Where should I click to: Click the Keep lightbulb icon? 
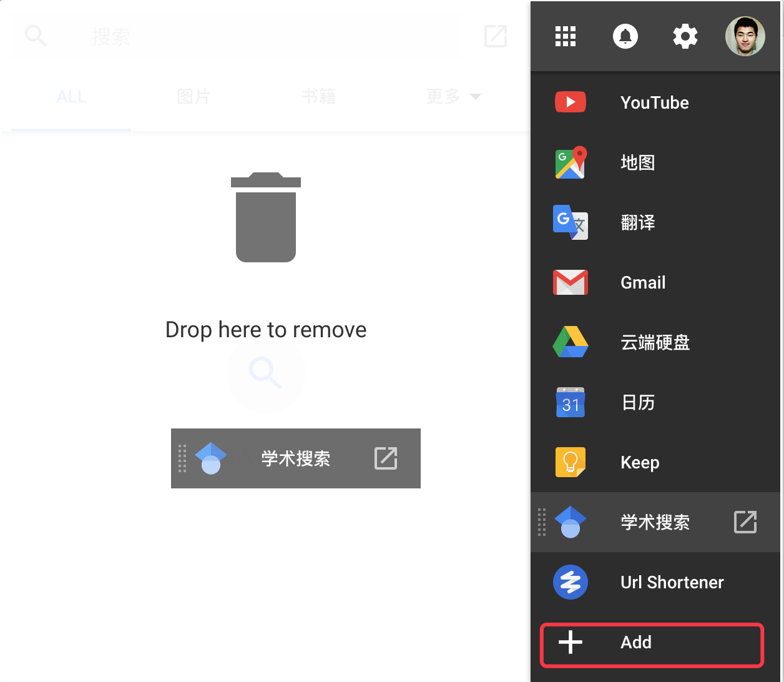(x=571, y=462)
